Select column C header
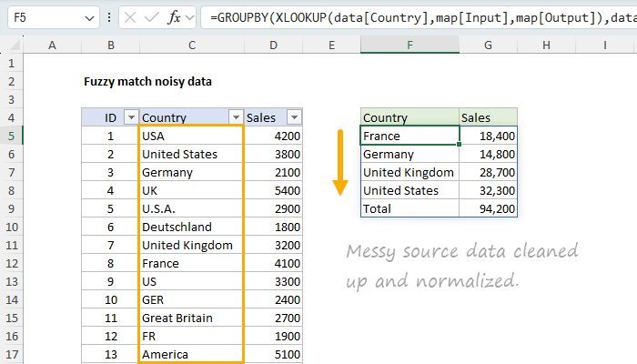Image resolution: width=637 pixels, height=364 pixels. point(192,45)
